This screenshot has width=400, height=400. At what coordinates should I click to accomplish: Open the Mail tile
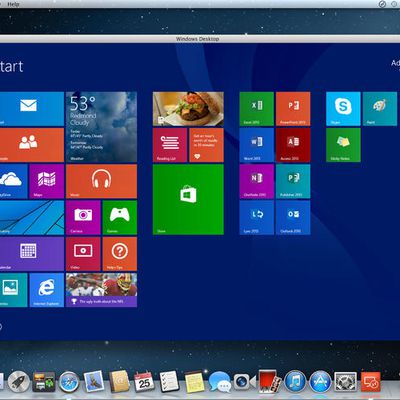click(32, 109)
